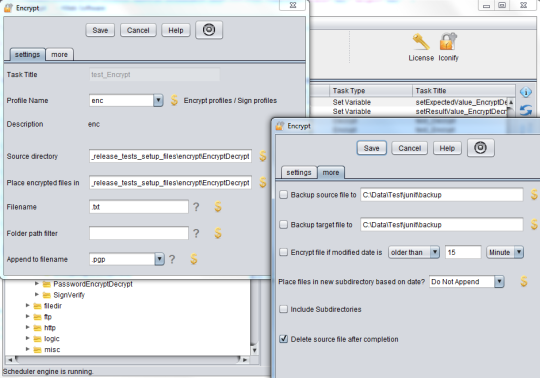Image resolution: width=540 pixels, height=378 pixels.
Task: Click into the Source directory field
Action: point(170,156)
